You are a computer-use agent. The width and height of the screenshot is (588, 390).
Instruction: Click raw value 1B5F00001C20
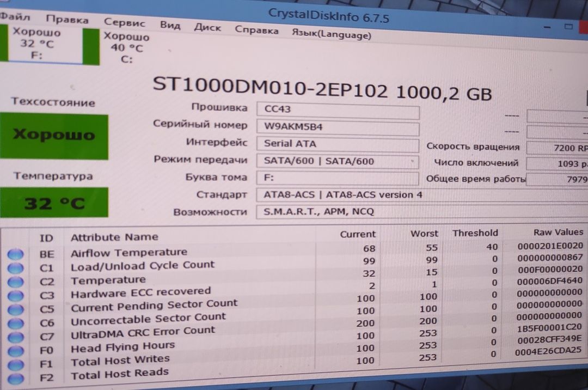[549, 328]
